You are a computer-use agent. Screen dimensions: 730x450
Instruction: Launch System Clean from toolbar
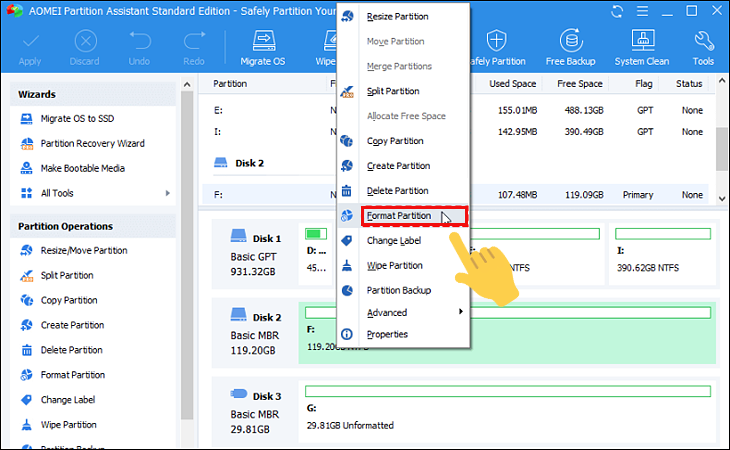(642, 48)
